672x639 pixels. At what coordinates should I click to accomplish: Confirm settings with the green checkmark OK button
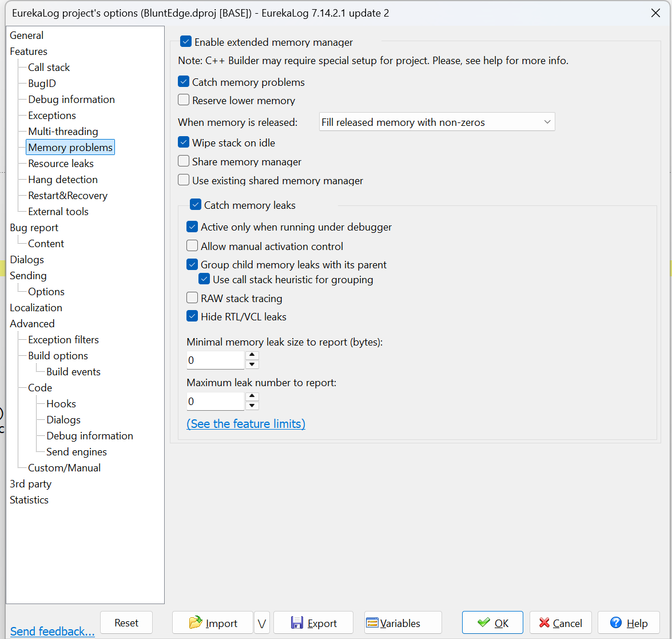coord(492,623)
